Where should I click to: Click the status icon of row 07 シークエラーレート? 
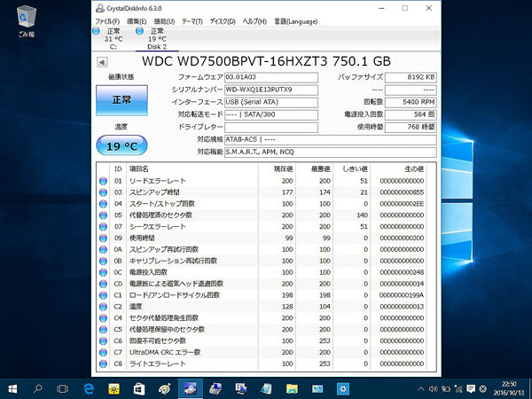(x=103, y=227)
